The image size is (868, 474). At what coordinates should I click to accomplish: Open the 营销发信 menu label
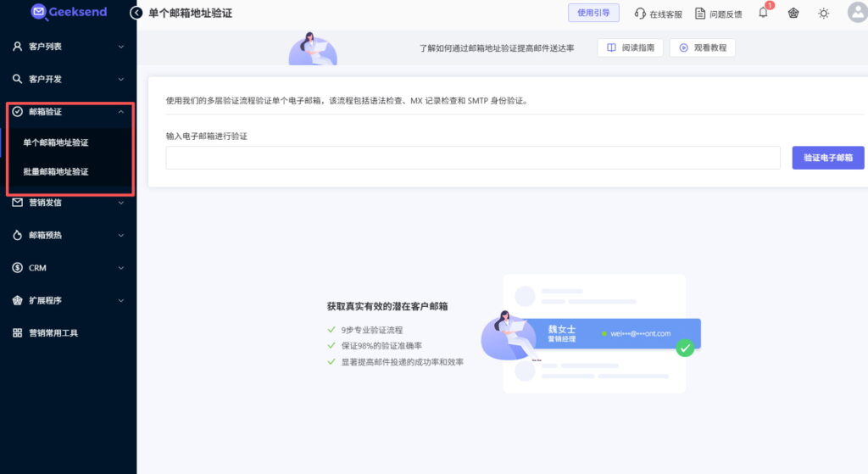46,203
